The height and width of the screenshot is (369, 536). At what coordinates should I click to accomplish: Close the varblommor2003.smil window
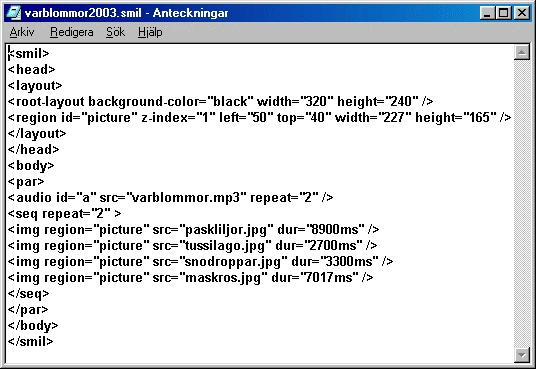pyautogui.click(x=522, y=13)
